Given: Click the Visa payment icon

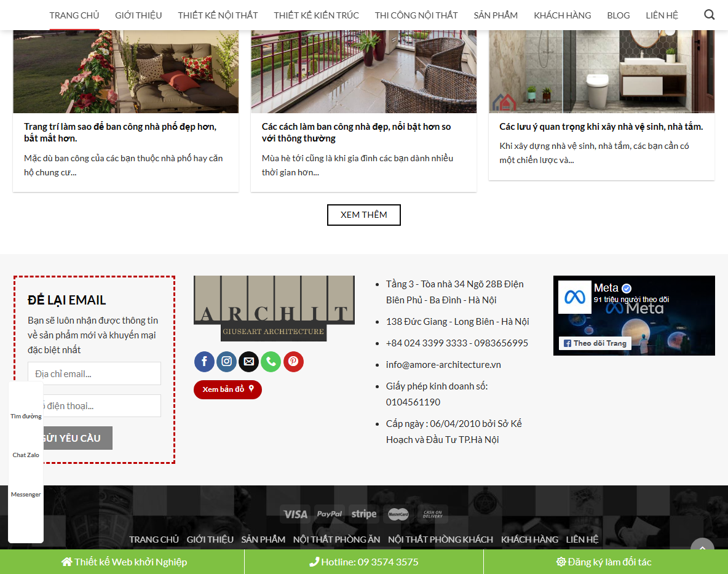Looking at the screenshot, I should [295, 514].
